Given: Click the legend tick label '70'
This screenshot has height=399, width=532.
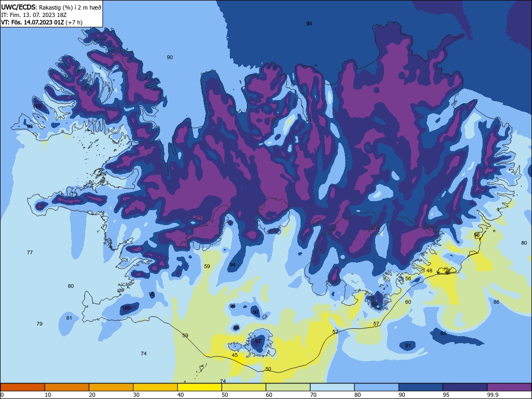Looking at the screenshot, I should point(313,395).
